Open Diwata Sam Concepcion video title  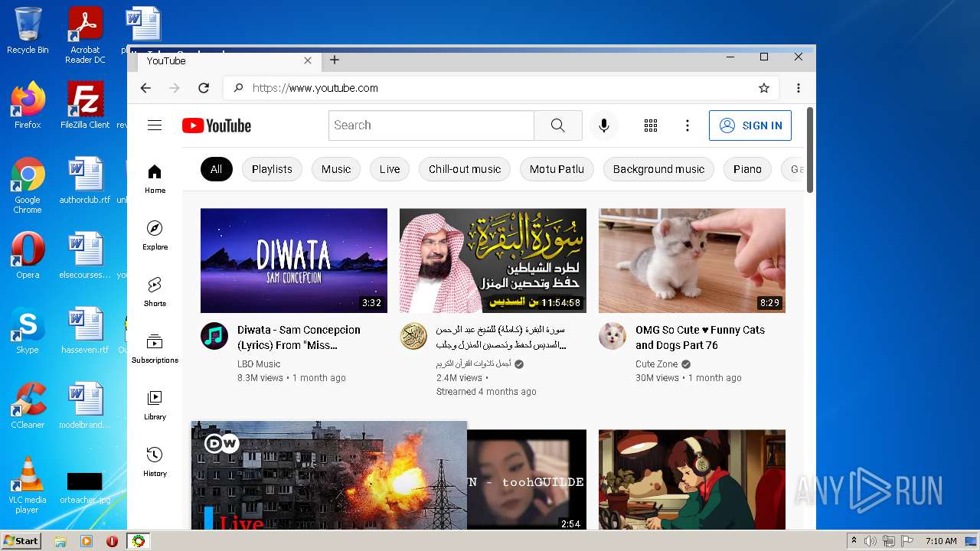(x=299, y=337)
